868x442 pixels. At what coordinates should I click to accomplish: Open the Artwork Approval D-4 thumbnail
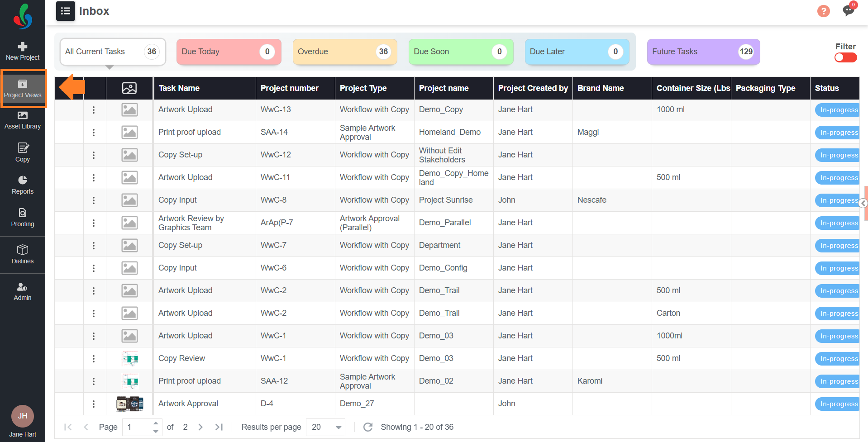click(x=129, y=404)
